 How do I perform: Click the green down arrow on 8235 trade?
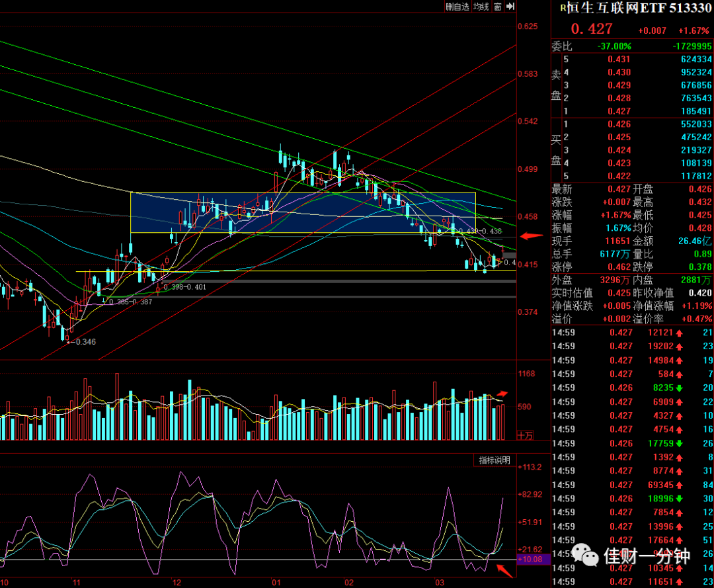[680, 388]
